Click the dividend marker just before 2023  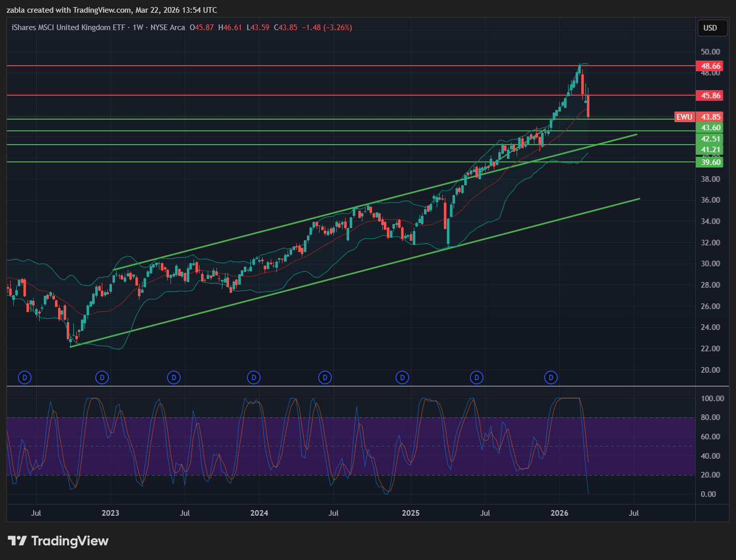tap(102, 377)
